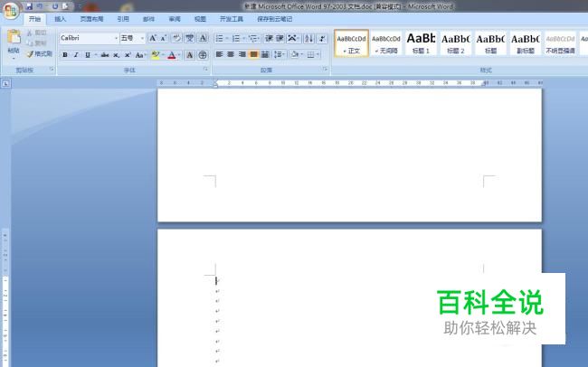Apply the 标题 2 heading style

coord(456,43)
